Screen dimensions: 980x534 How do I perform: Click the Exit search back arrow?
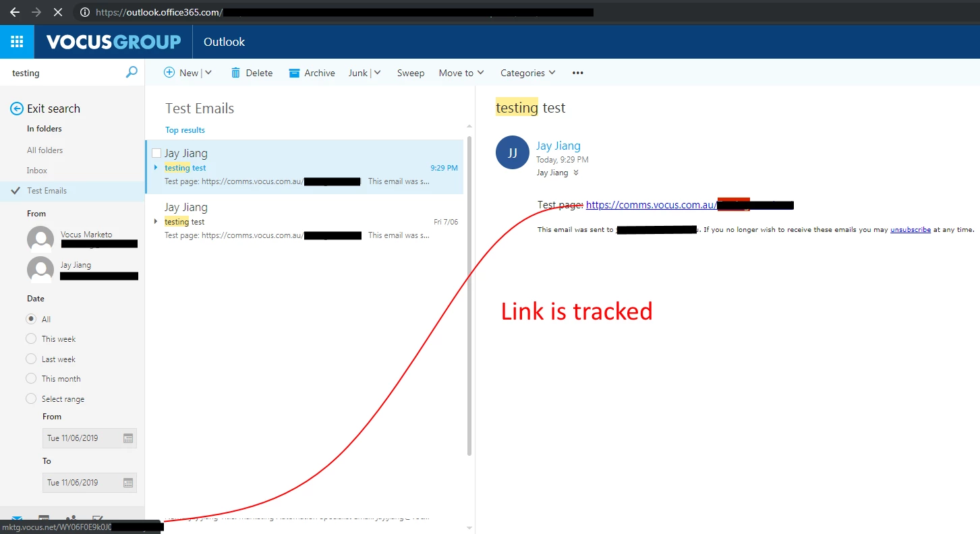click(17, 109)
